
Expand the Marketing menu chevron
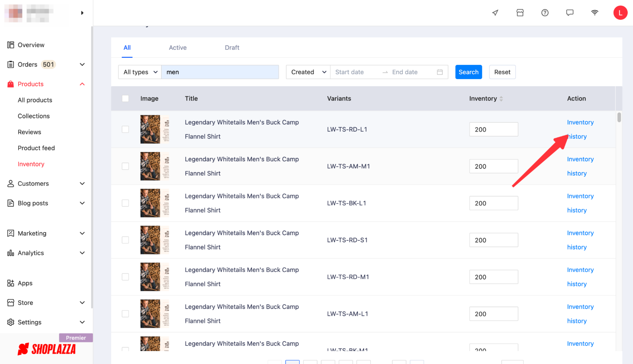pos(82,233)
